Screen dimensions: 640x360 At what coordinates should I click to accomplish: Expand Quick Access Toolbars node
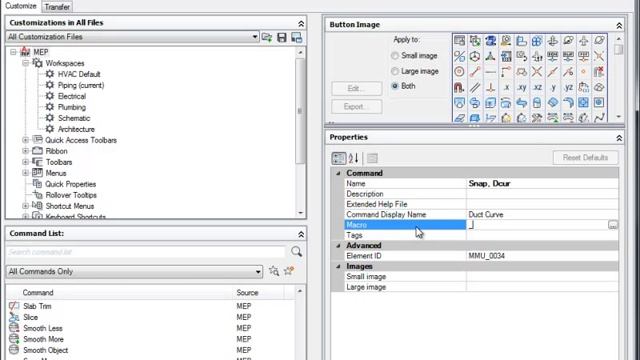click(x=25, y=140)
